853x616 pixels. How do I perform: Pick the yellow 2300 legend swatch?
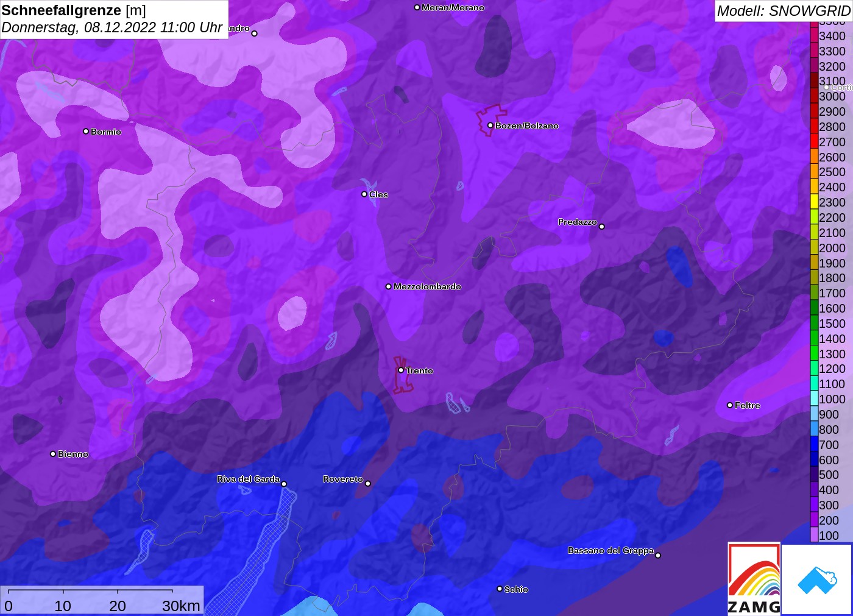(x=814, y=202)
